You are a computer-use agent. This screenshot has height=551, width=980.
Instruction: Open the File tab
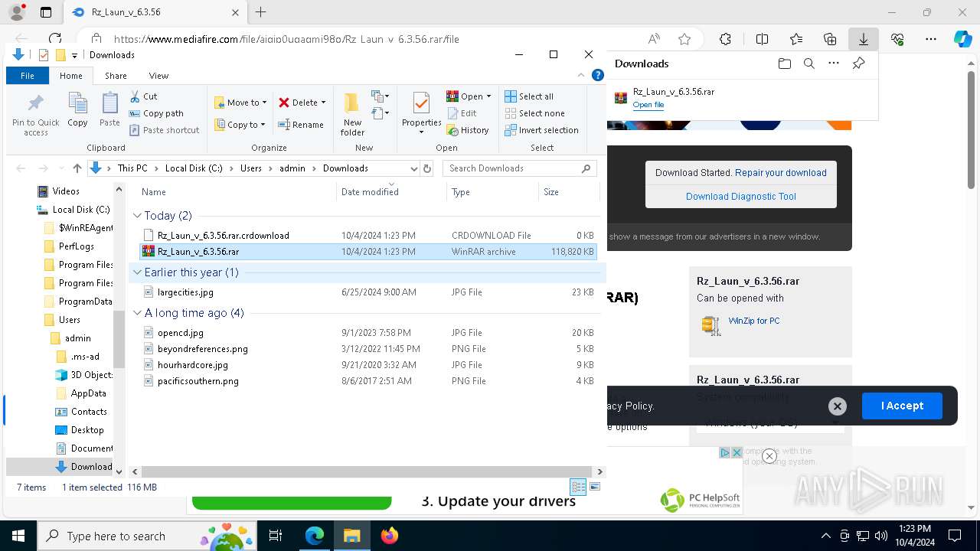[28, 76]
